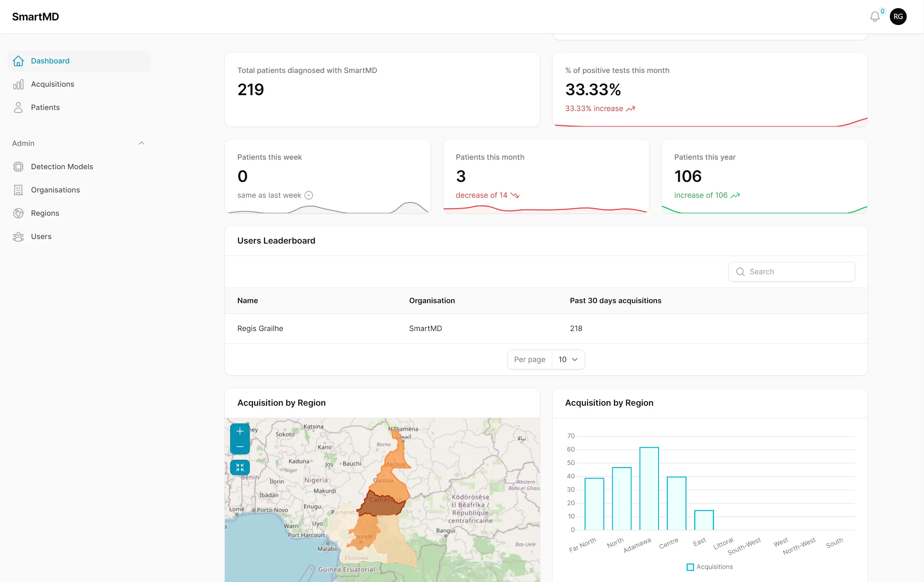This screenshot has width=924, height=582.
Task: Click the Far North bar in chart
Action: pos(594,504)
